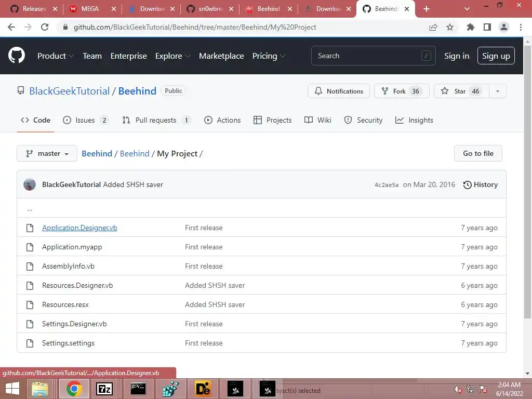This screenshot has height=399, width=532.
Task: Expand the Pricing menu
Action: [x=269, y=56]
